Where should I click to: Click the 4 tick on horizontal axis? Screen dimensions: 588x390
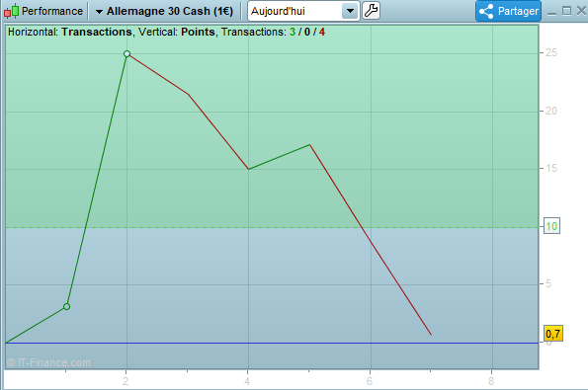click(247, 381)
